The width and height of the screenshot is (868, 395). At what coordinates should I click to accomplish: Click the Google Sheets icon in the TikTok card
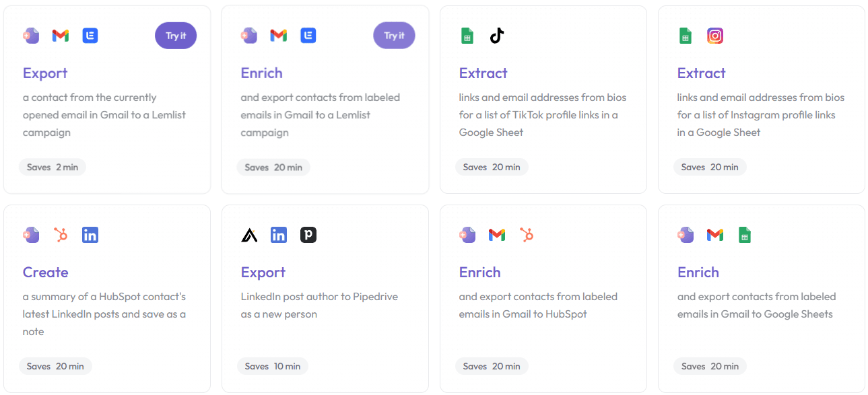[467, 36]
